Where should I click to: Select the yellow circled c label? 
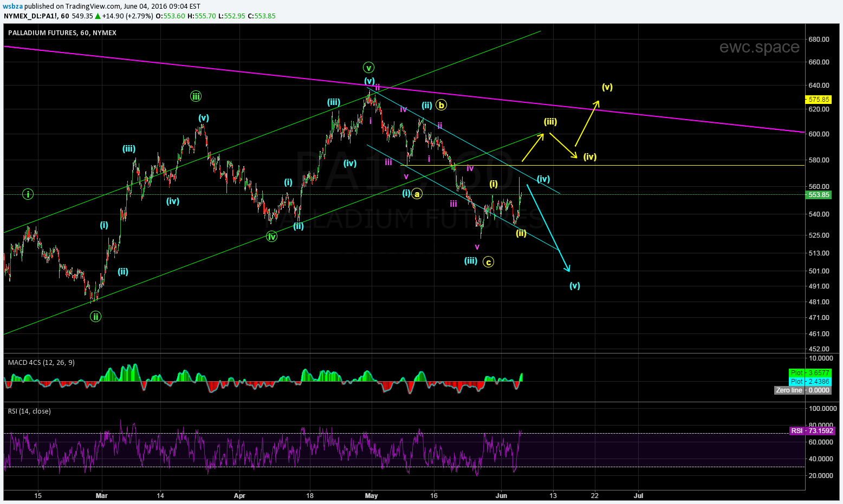coord(488,262)
